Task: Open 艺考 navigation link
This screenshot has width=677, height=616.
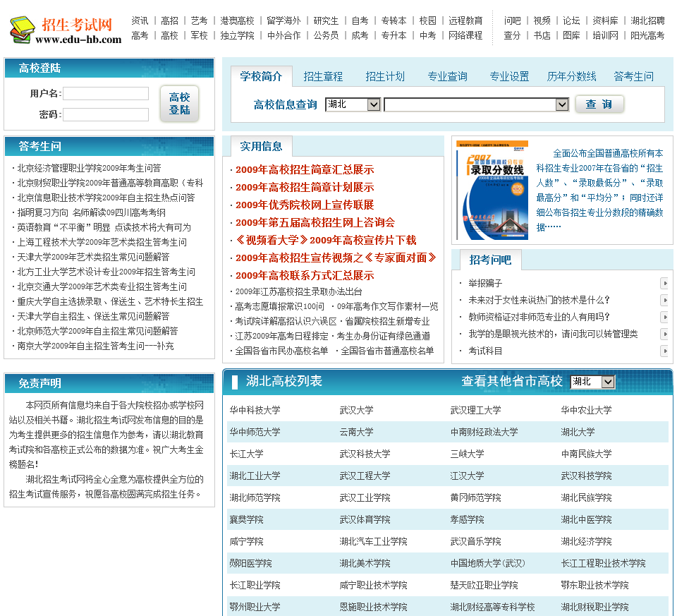Action: 199,20
